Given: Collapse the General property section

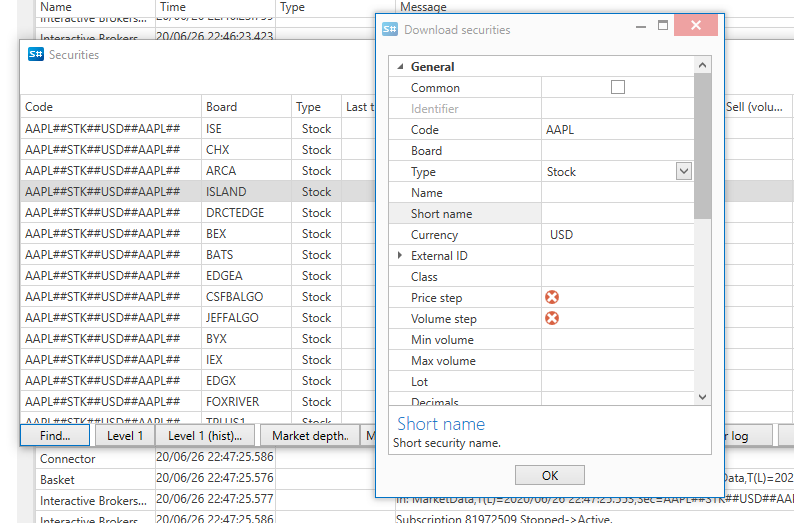Looking at the screenshot, I should point(400,67).
